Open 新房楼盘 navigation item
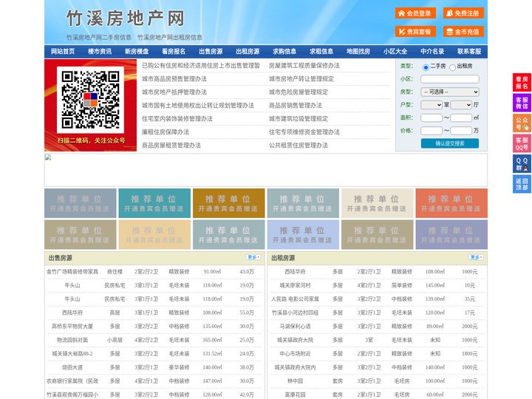Image resolution: width=532 pixels, height=399 pixels. click(137, 52)
